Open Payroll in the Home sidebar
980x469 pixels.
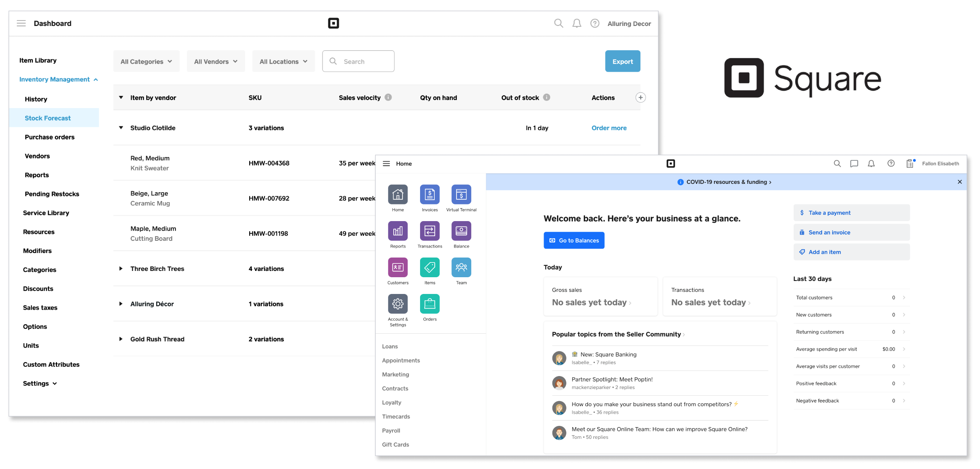[x=391, y=430]
